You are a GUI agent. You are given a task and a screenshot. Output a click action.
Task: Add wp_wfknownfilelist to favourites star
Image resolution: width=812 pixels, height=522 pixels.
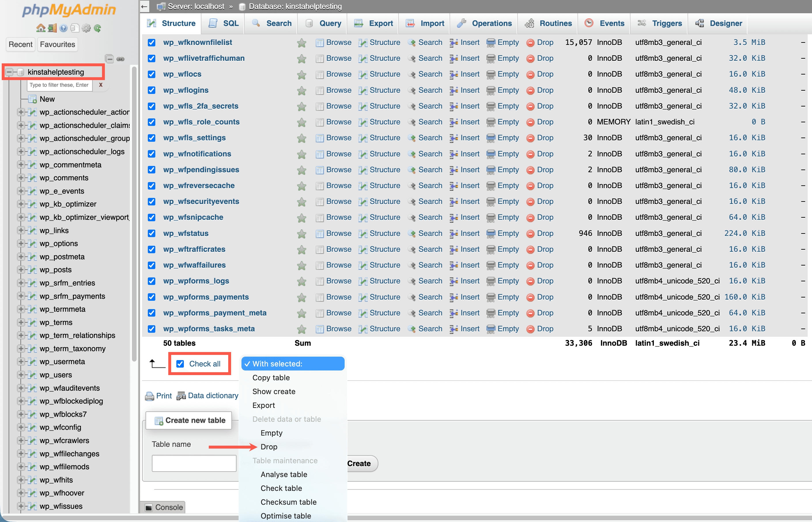tap(301, 43)
